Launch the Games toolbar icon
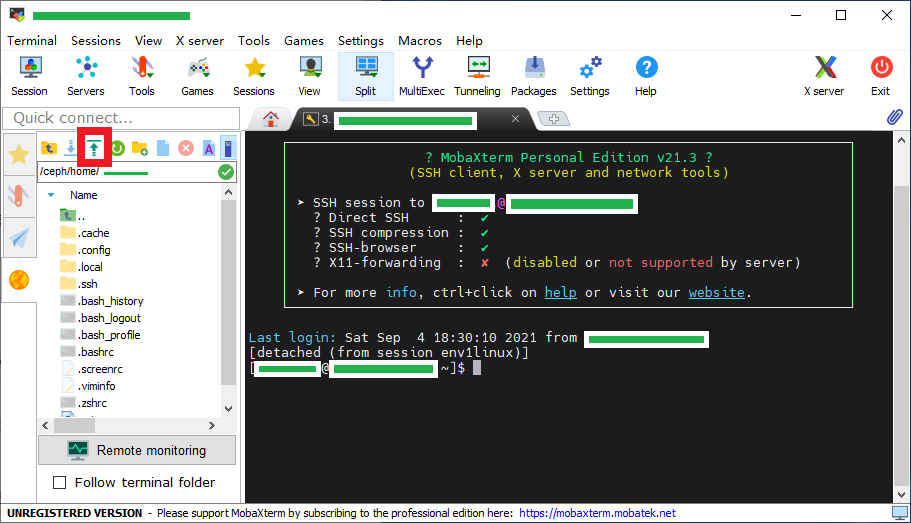The height and width of the screenshot is (523, 911). (x=198, y=76)
